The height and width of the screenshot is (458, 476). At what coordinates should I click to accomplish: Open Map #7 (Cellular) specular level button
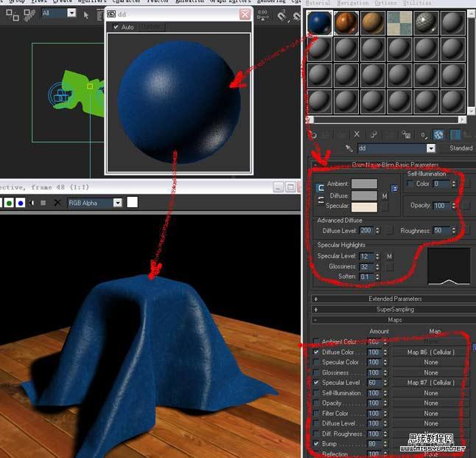tap(431, 383)
